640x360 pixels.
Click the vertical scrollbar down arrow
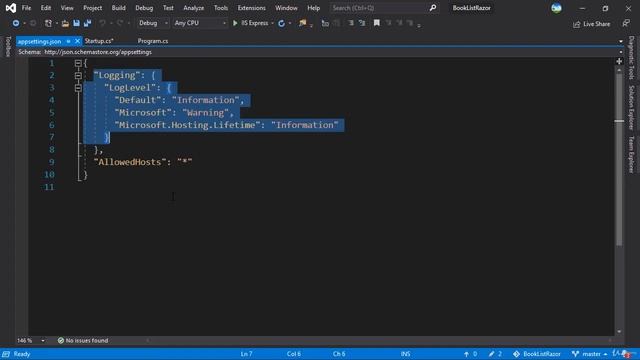[619, 331]
